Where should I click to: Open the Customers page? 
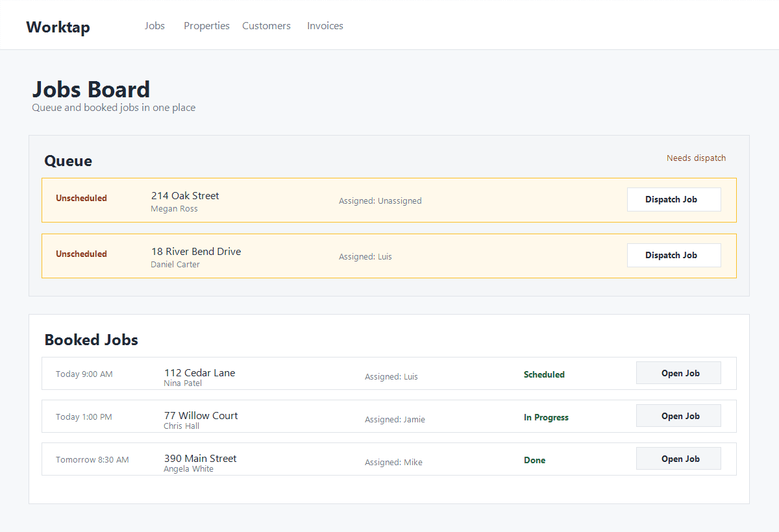(x=266, y=26)
